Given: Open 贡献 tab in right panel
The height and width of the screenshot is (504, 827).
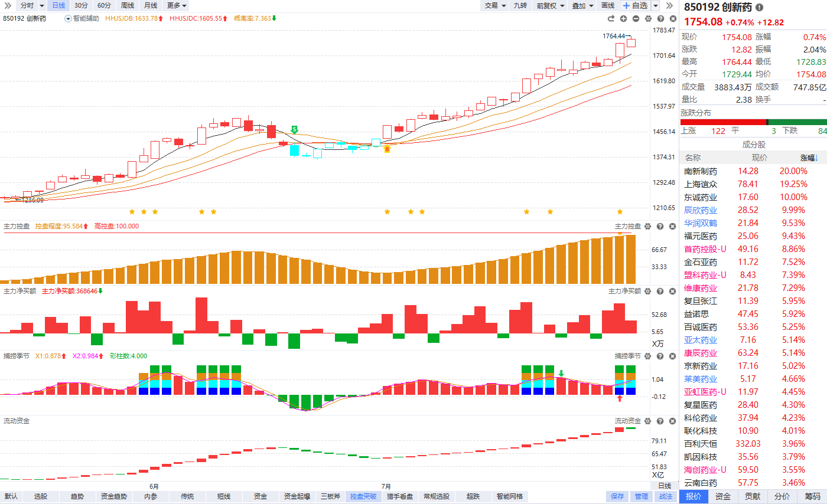Looking at the screenshot, I should point(753,496).
